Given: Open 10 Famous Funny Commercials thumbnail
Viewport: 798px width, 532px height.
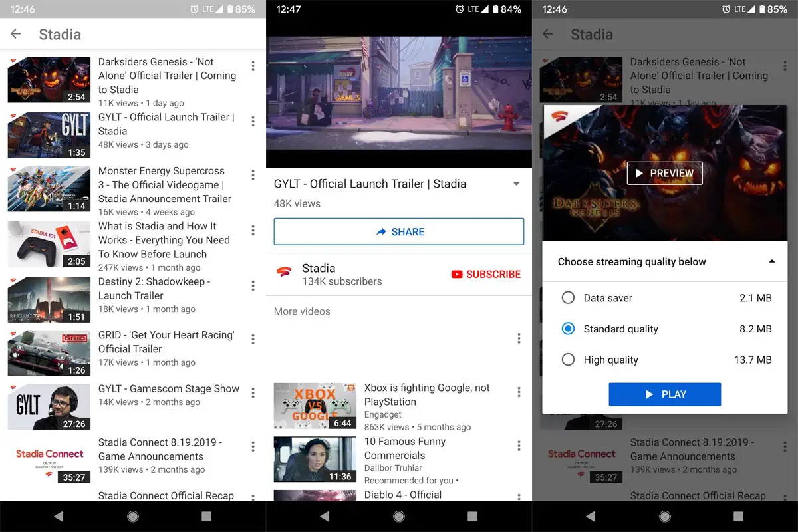Looking at the screenshot, I should (x=315, y=460).
